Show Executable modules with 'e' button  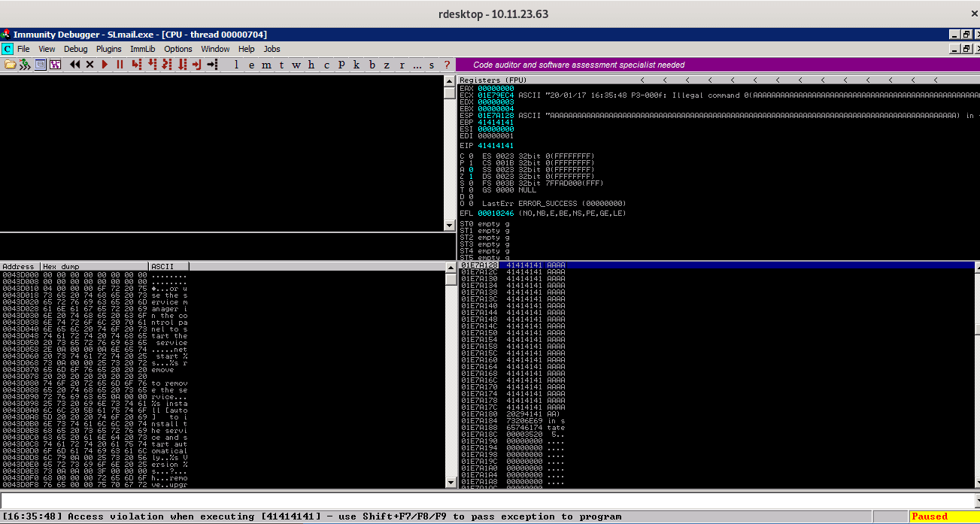(x=251, y=65)
